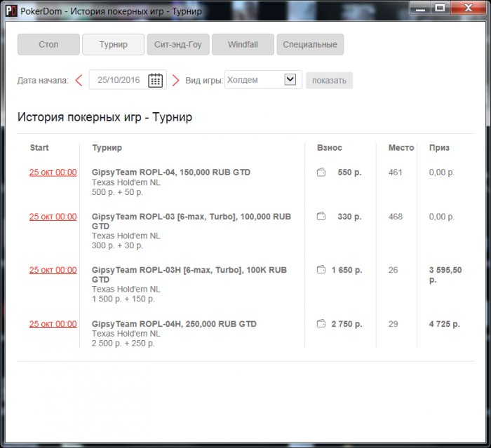
Task: Click the Взнос column header
Action: click(x=330, y=147)
